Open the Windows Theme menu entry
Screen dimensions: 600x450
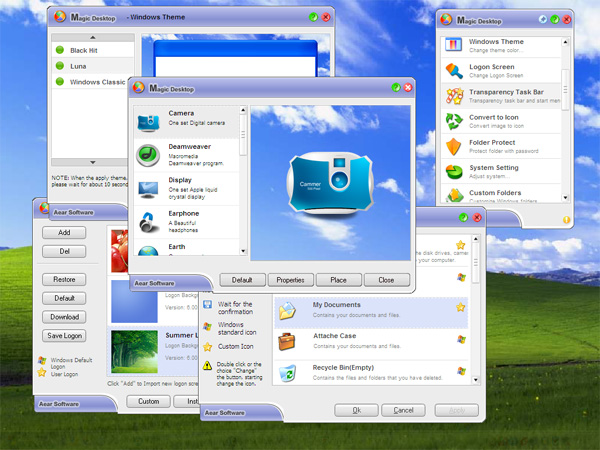tap(501, 45)
